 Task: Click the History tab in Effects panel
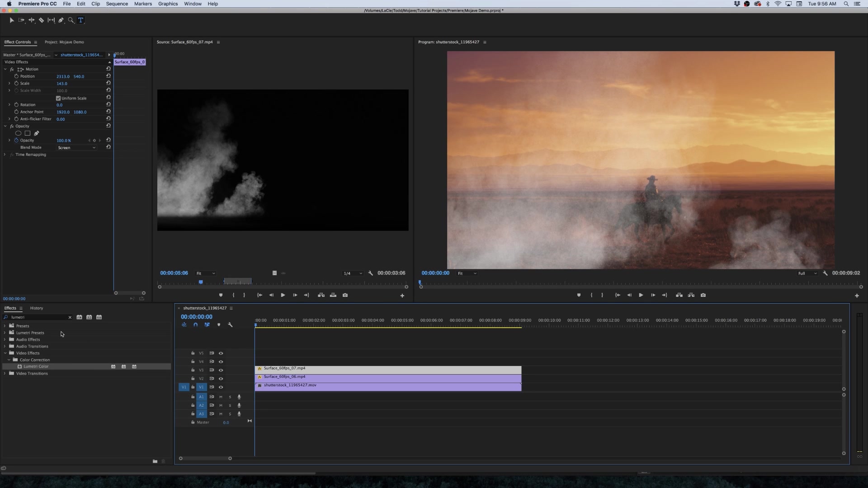[36, 307]
